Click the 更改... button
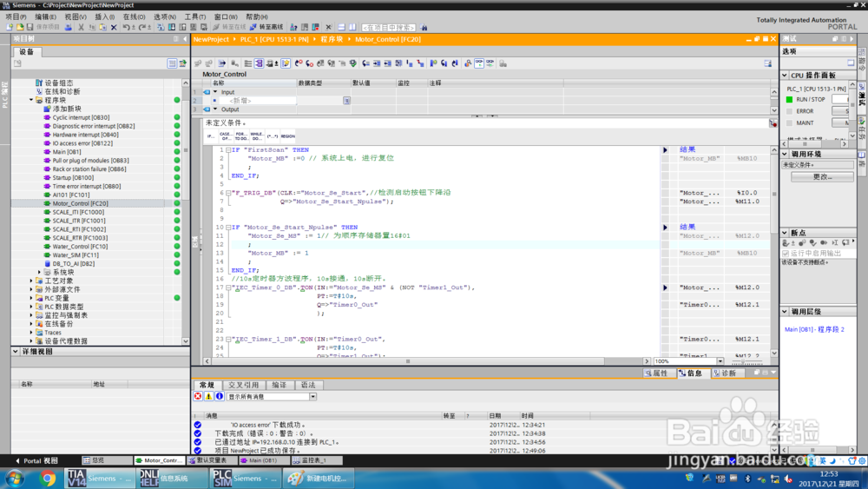The height and width of the screenshot is (489, 868). click(822, 176)
